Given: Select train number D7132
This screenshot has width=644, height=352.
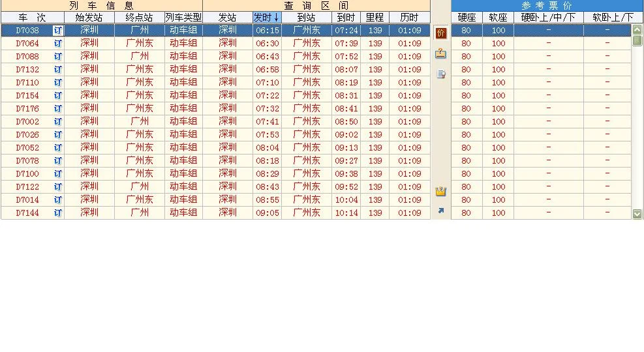Looking at the screenshot, I should pos(27,70).
